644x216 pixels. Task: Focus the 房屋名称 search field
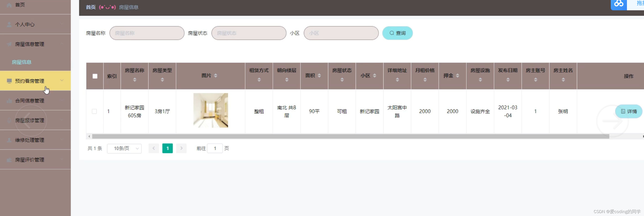(x=147, y=33)
